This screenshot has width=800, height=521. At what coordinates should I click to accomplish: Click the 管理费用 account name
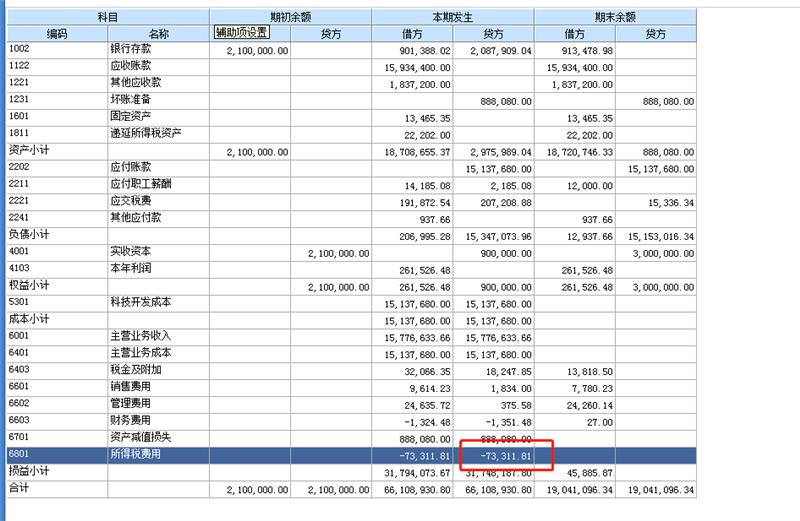pyautogui.click(x=130, y=404)
